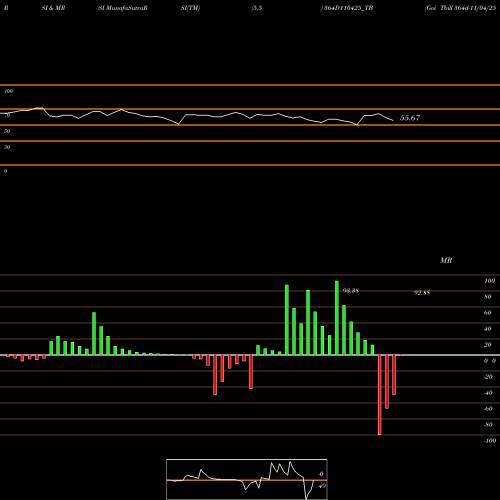
Task: Click the tallest green MR bar
Action: (337, 318)
